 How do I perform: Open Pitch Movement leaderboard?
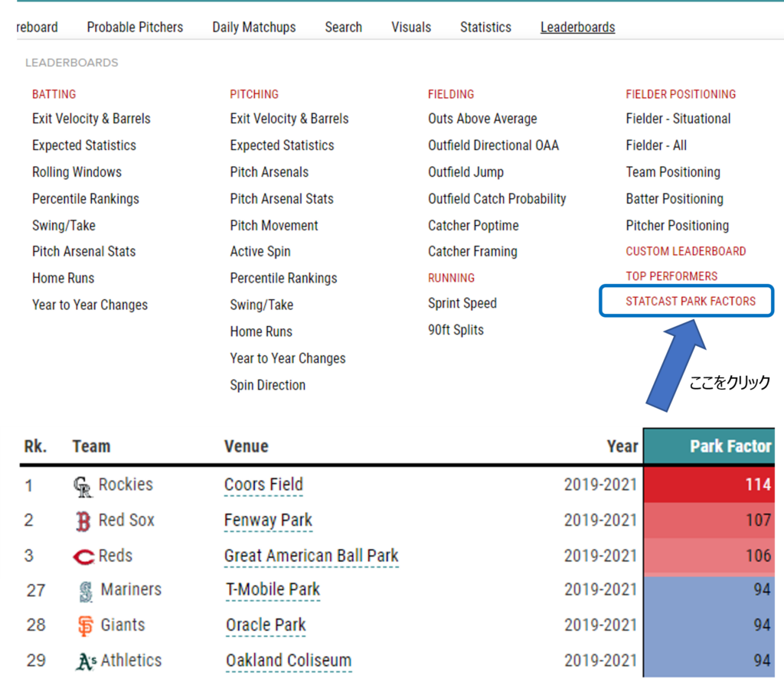[x=273, y=226]
